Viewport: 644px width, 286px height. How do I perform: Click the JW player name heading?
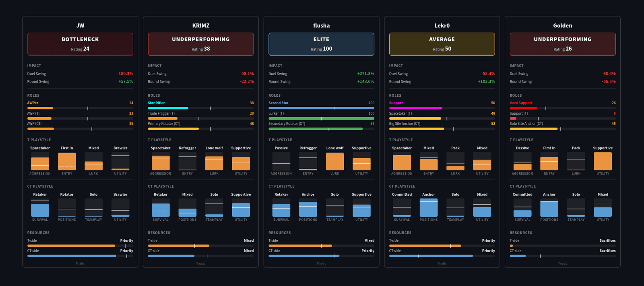click(80, 25)
